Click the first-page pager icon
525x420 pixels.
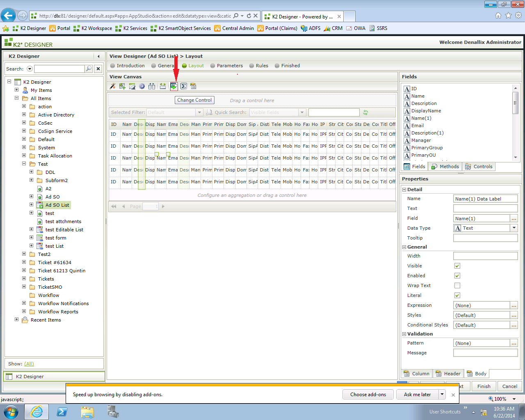(114, 206)
